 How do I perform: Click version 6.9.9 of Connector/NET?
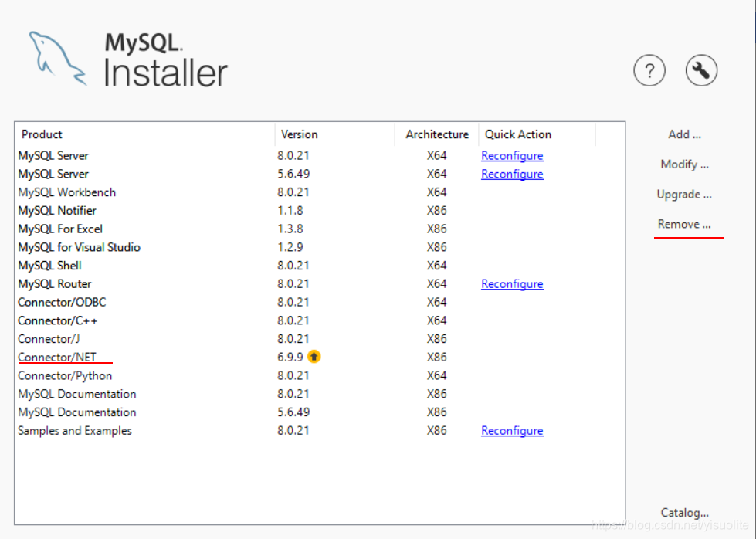[x=290, y=358]
